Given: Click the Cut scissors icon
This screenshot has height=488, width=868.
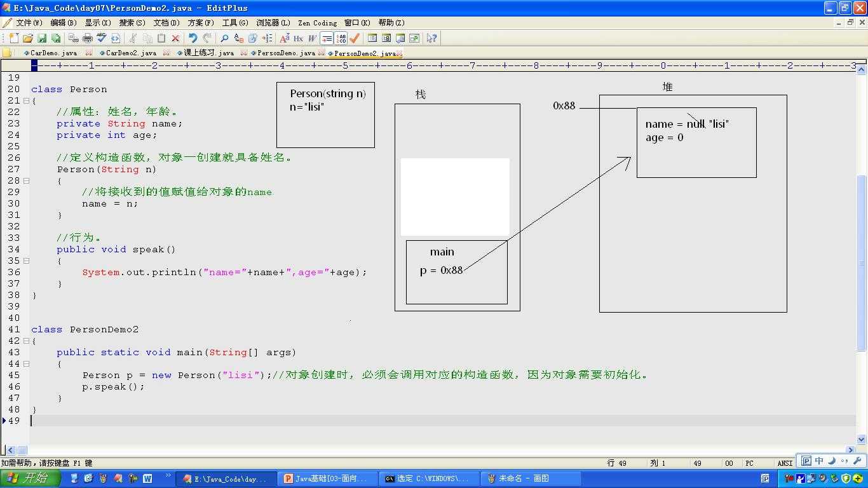Looking at the screenshot, I should (133, 38).
